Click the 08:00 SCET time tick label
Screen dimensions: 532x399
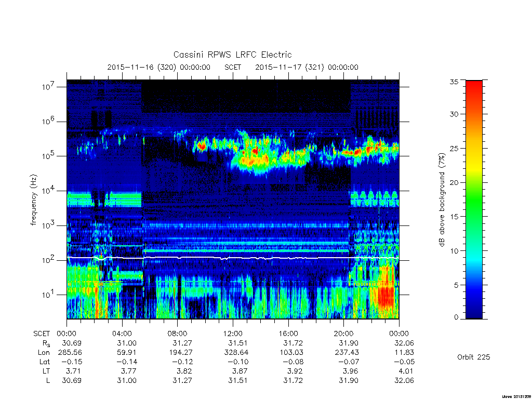178,334
